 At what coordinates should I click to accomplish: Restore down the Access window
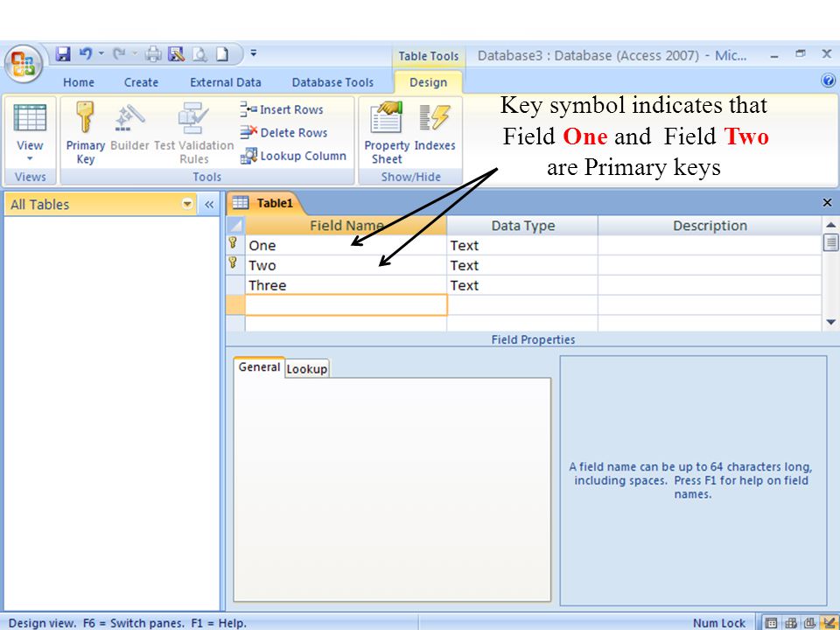click(801, 53)
